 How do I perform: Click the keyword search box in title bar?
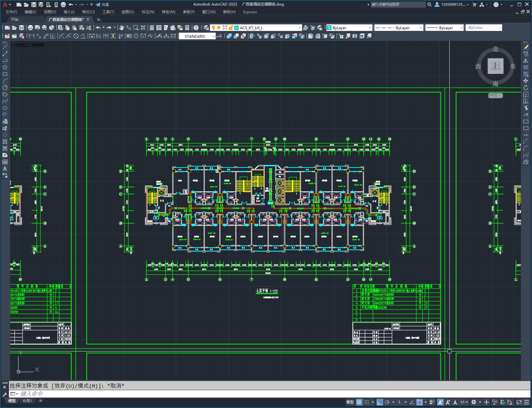click(398, 5)
